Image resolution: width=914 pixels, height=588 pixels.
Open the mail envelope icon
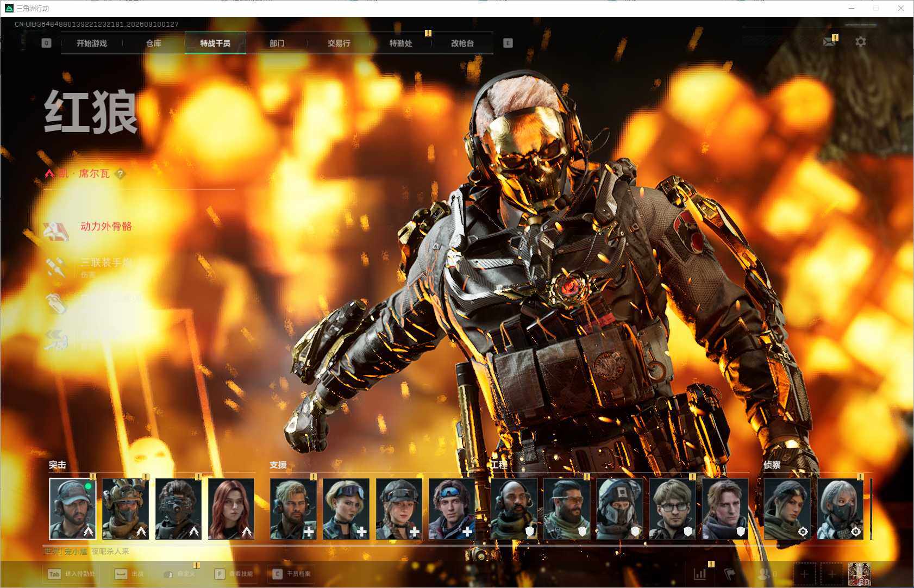(x=829, y=42)
